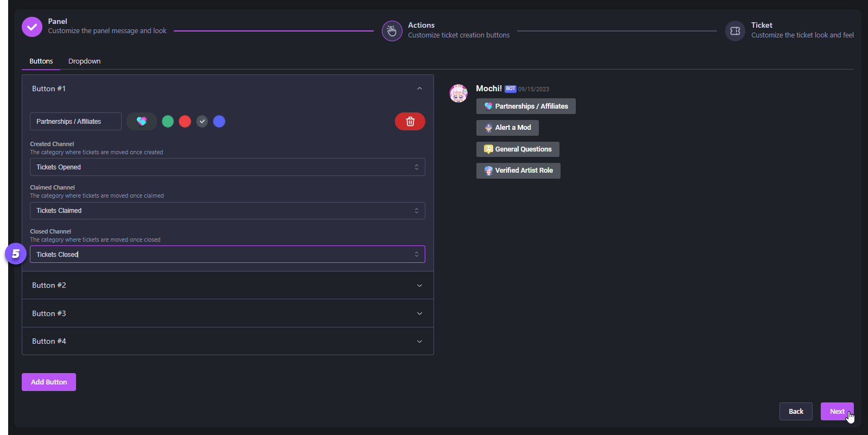Open the Claimed Channel dropdown
This screenshot has width=868, height=435.
(x=227, y=211)
